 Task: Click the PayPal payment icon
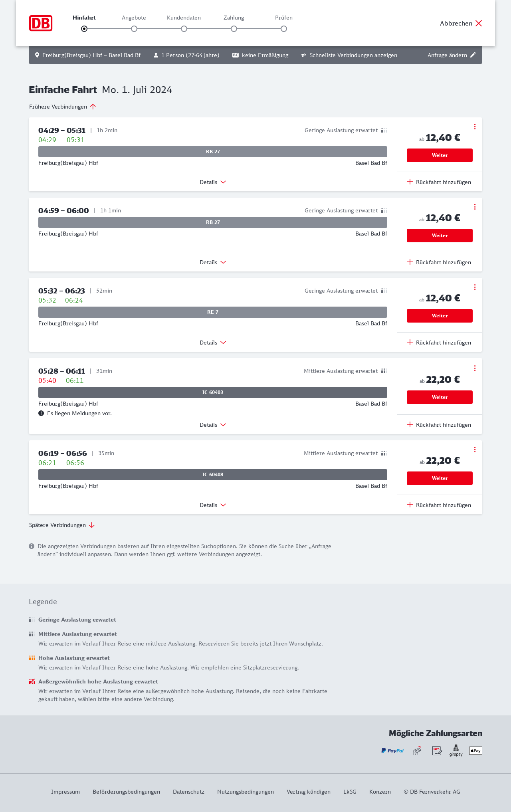tap(392, 751)
